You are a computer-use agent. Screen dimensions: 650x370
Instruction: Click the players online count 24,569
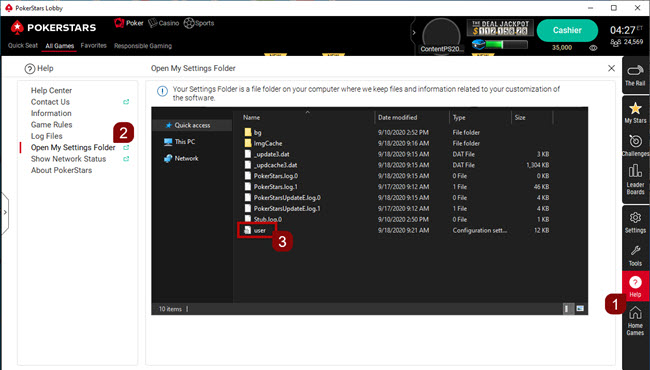(627, 42)
